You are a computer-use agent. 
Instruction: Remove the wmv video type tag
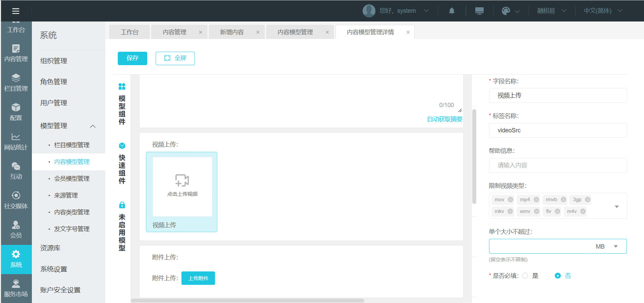537,211
